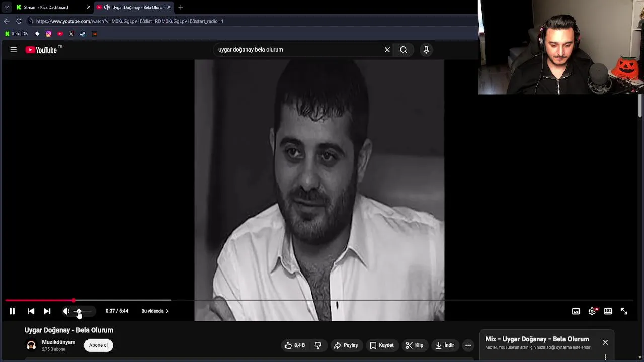Click the volume slider handle
644x362 pixels.
[x=78, y=311]
